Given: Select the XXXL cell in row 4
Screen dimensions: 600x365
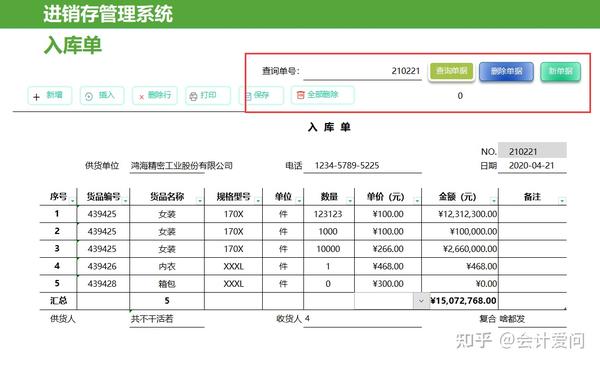Looking at the screenshot, I should point(233,266).
